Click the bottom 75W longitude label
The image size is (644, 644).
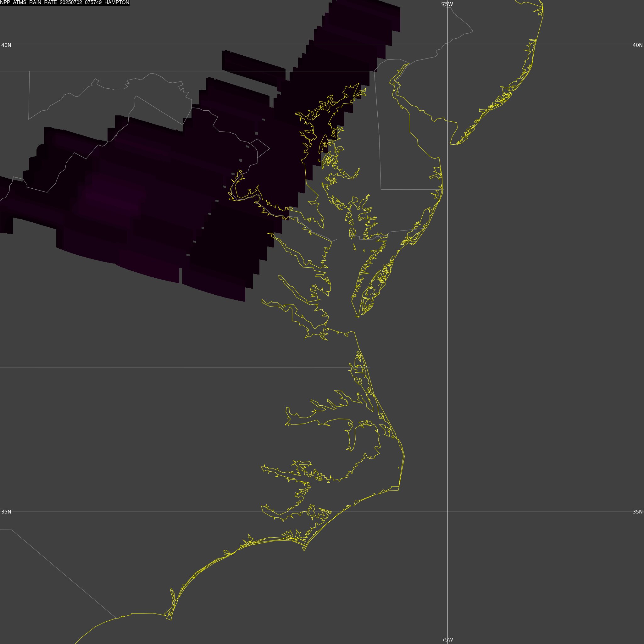coord(447,640)
